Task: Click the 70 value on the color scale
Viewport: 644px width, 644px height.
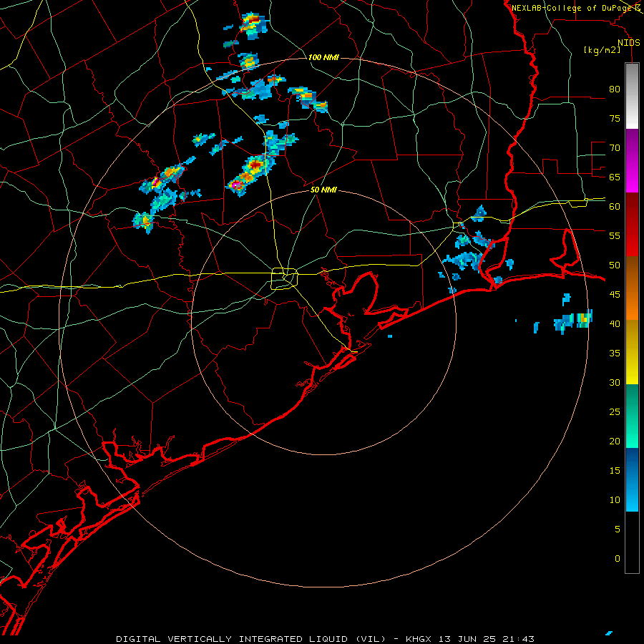Action: [615, 148]
